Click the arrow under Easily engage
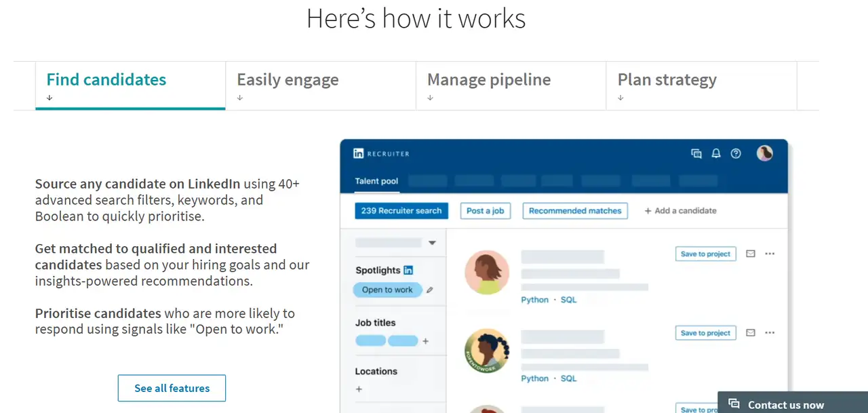The width and height of the screenshot is (868, 413). [x=240, y=98]
